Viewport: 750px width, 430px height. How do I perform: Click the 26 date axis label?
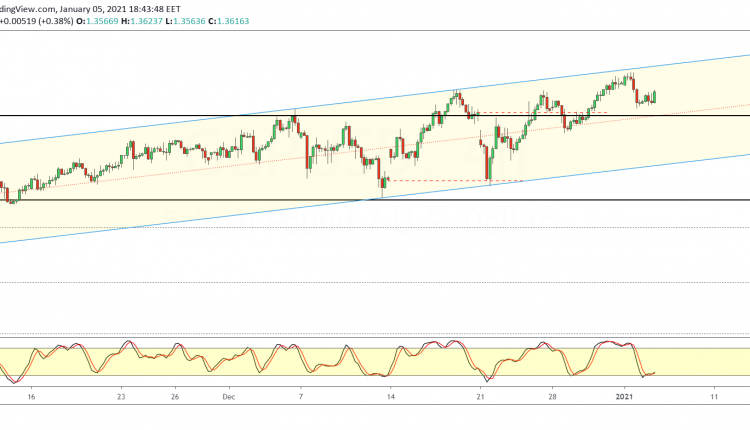pos(175,395)
